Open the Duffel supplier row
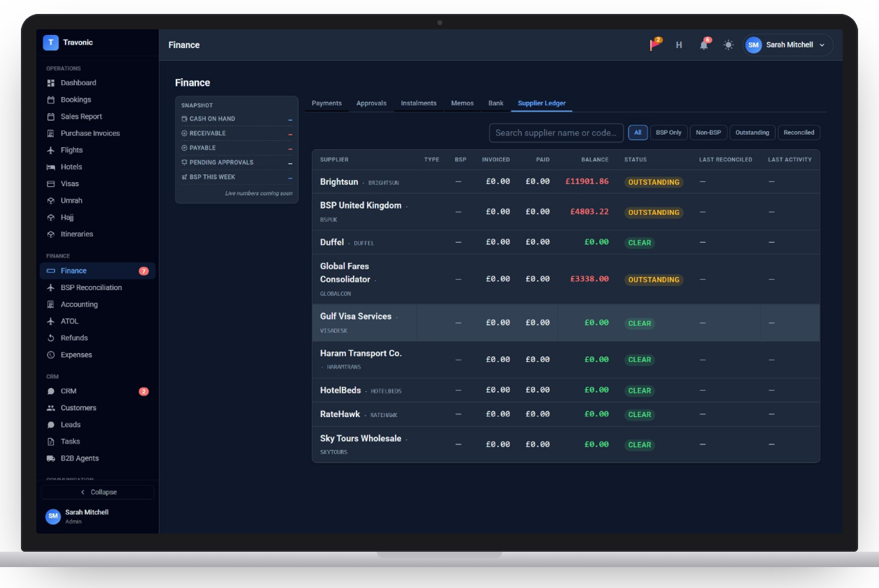Viewport: 879px width, 588px height. click(x=566, y=242)
